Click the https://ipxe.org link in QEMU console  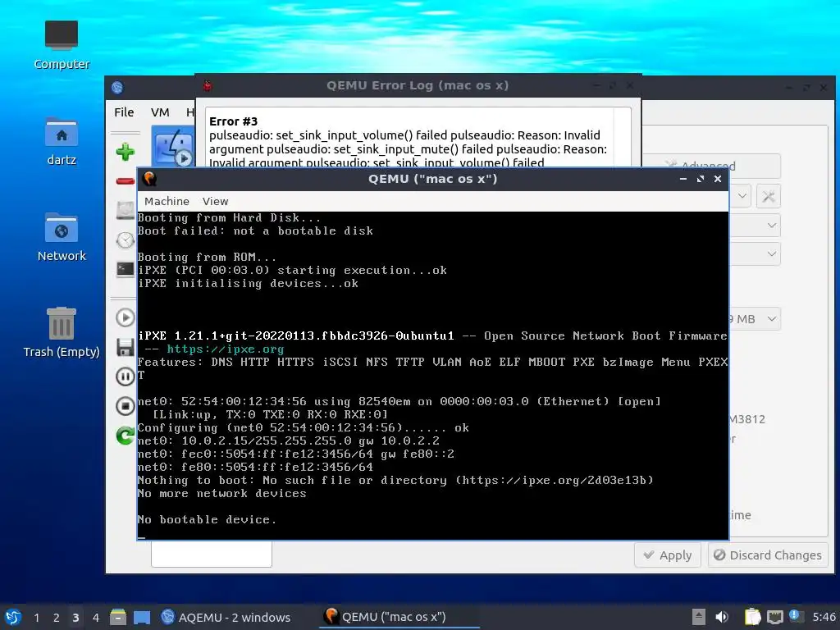tap(225, 349)
